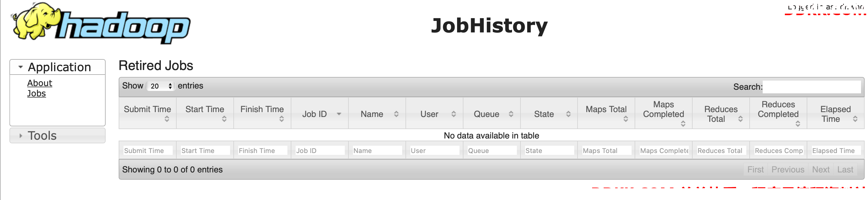Sort by Reduces Total column arrows

coord(740,119)
